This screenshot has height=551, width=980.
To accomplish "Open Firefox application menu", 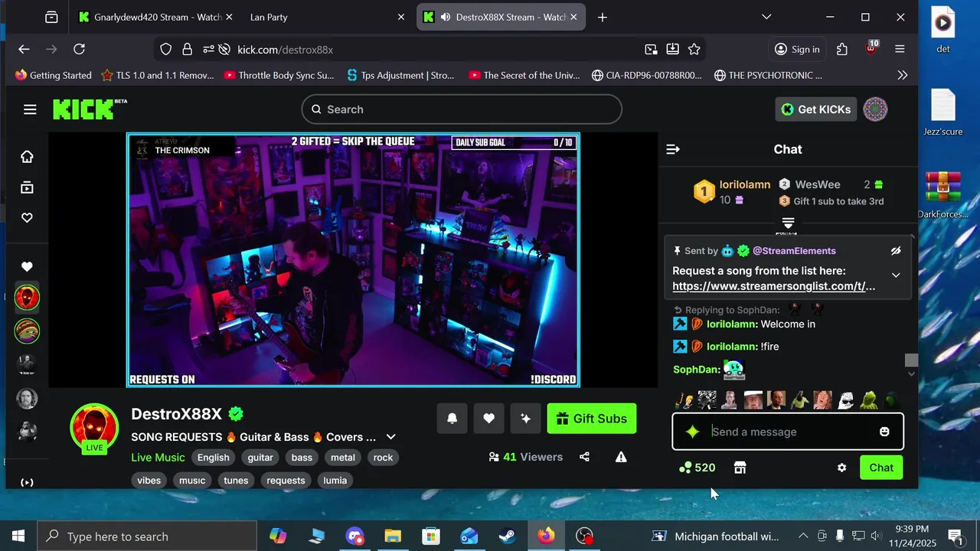I will (x=900, y=49).
